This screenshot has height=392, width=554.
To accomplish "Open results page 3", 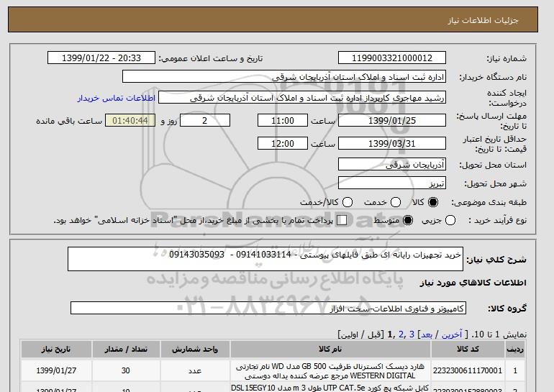I will [x=412, y=334].
